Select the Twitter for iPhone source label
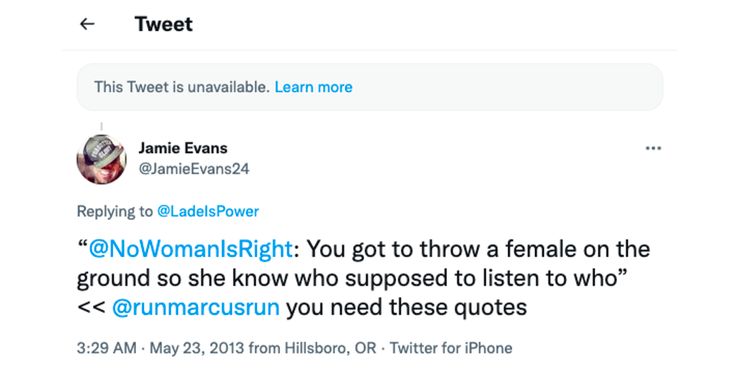This screenshot has height=370, width=740. point(451,348)
